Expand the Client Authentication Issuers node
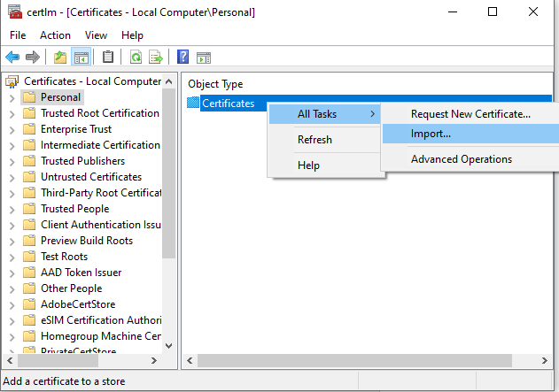 tap(12, 226)
